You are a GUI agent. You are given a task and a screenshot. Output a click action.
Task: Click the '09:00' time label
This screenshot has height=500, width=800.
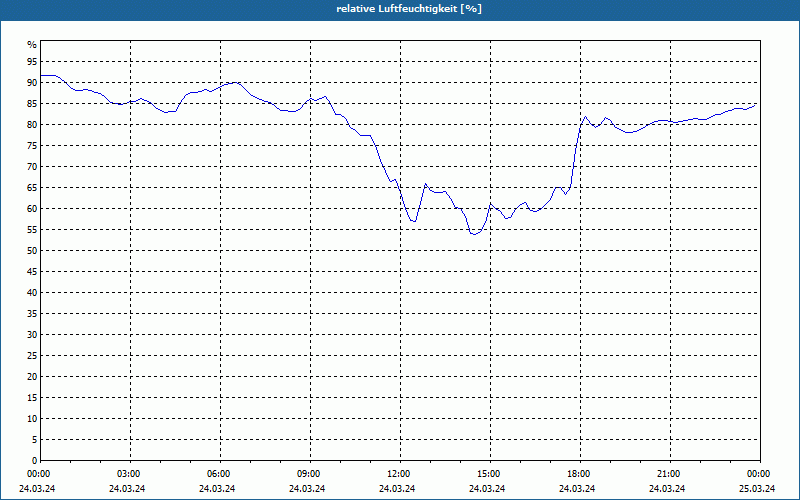pos(310,474)
